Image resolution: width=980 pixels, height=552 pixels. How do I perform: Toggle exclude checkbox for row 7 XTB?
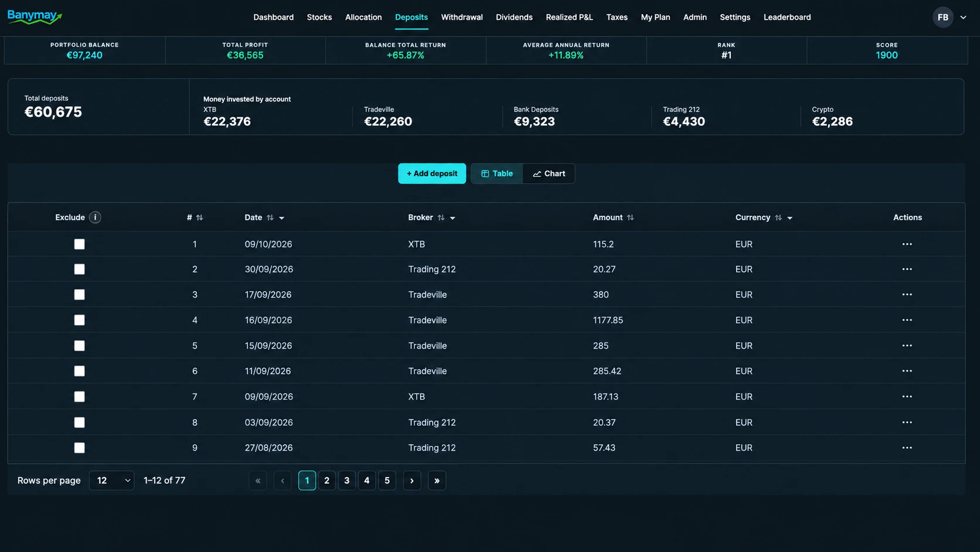[79, 397]
